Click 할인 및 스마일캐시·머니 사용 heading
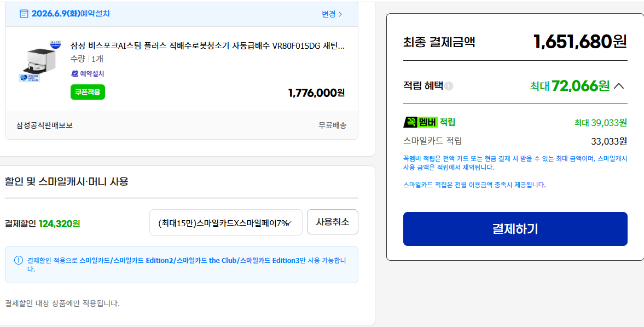The image size is (644, 327). pos(67,181)
